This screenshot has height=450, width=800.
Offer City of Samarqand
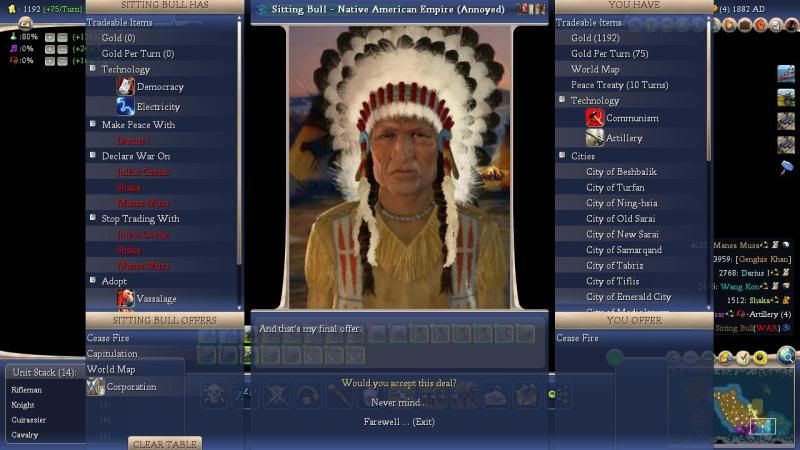pyautogui.click(x=624, y=250)
